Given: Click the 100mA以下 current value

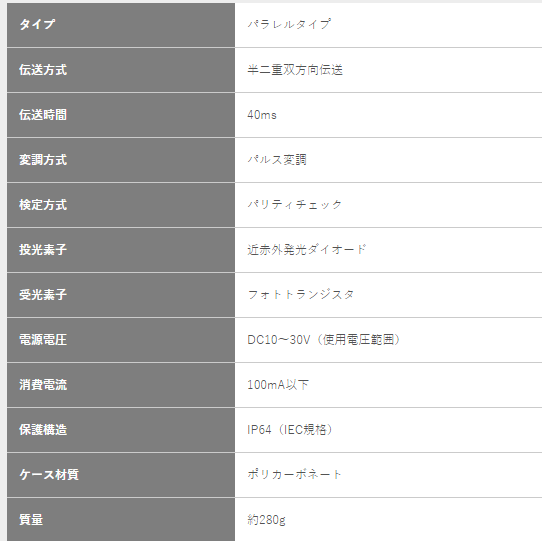Looking at the screenshot, I should (x=278, y=384).
